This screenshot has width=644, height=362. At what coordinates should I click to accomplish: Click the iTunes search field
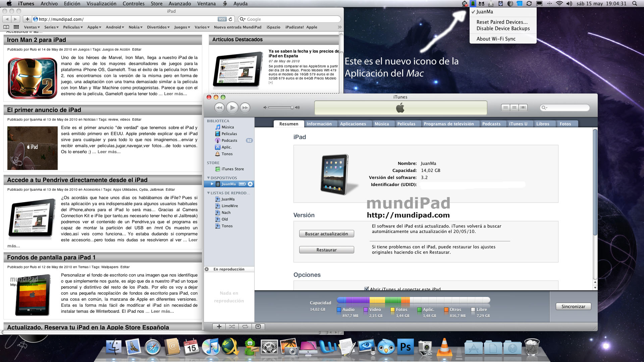565,108
